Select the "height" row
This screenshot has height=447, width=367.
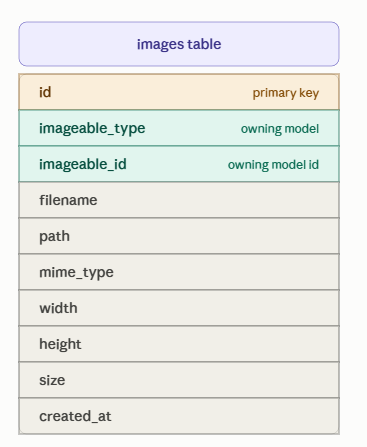179,344
